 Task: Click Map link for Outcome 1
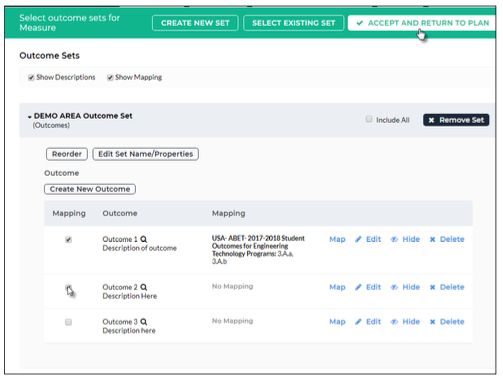pyautogui.click(x=337, y=239)
